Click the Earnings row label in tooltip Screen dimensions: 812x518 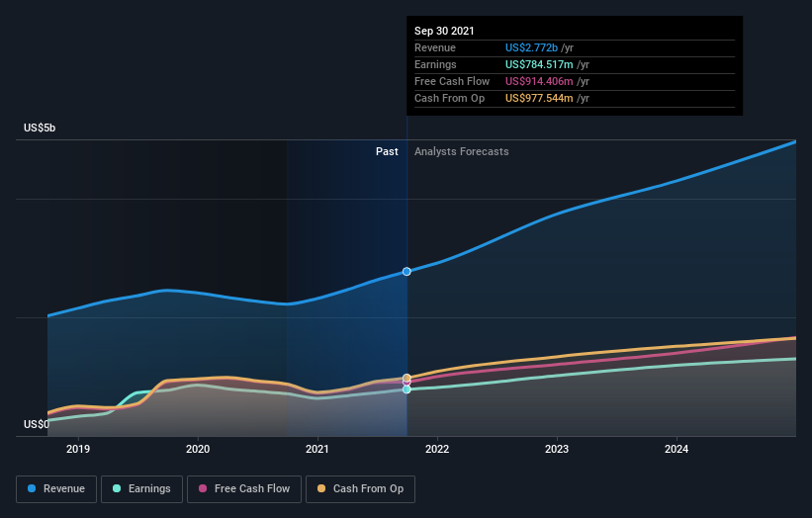(x=435, y=64)
